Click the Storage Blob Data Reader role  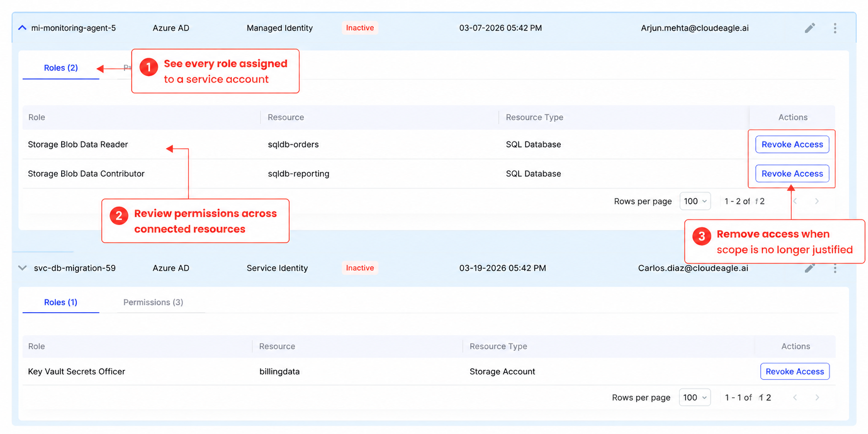(78, 144)
